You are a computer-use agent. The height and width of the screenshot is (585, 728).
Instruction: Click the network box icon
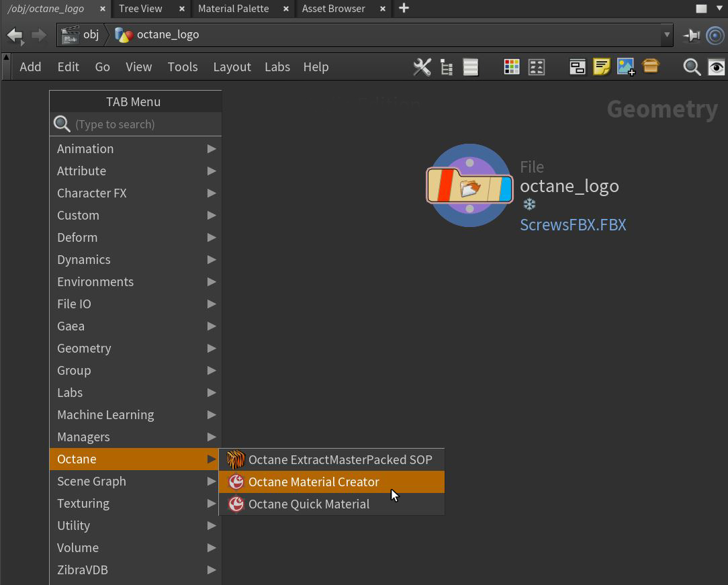click(x=577, y=66)
